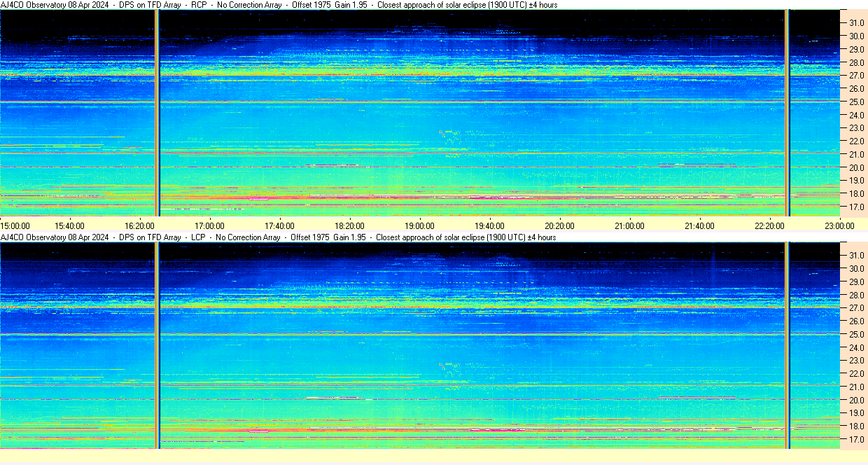868x465 pixels.
Task: Click the 20.0 frequency label in LCP panel
Action: 857,400
